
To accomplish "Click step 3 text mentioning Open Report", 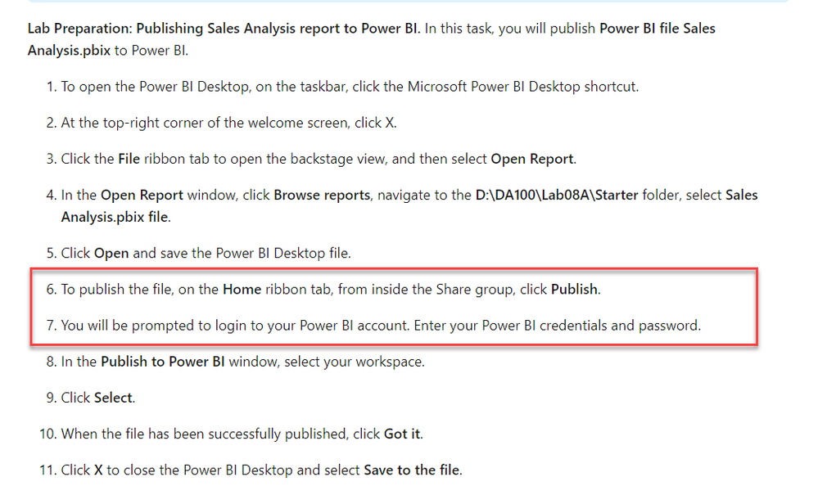I will (x=319, y=159).
